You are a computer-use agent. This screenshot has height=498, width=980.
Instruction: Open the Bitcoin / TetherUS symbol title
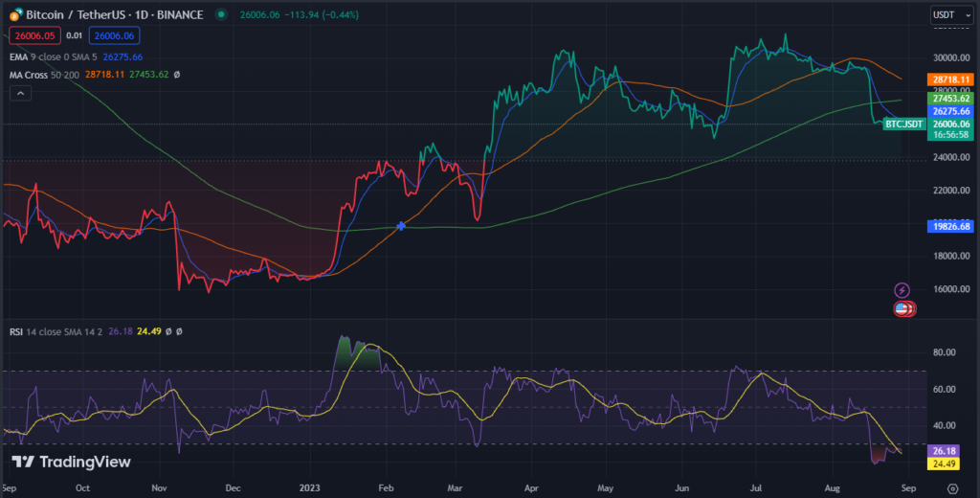[115, 14]
